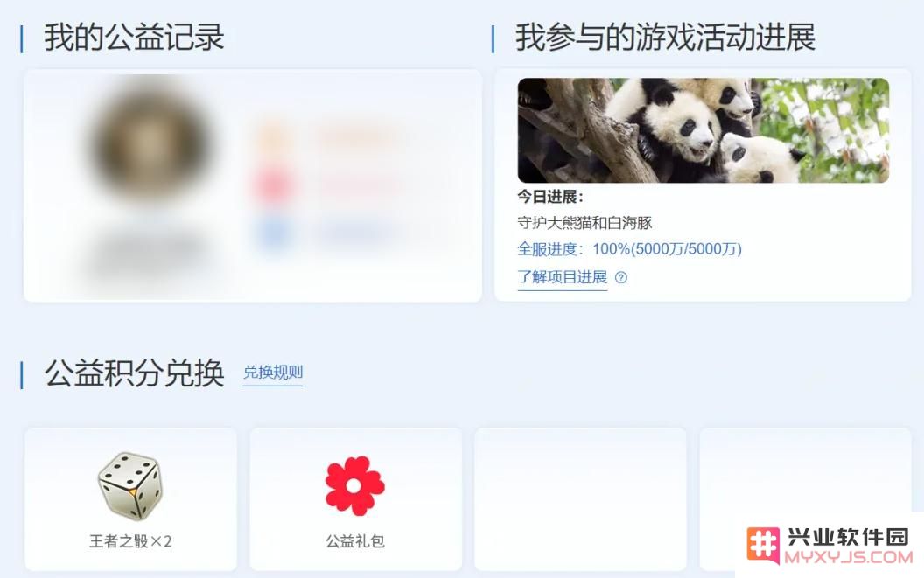The image size is (924, 578).
Task: Click the 全服进度 100% progress text
Action: click(x=629, y=249)
